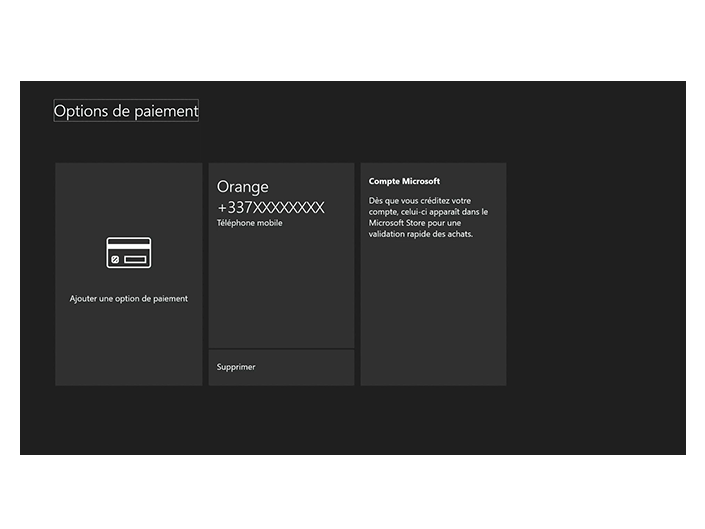Click the '+337XXXXXXXX' phone number
Screen dimensions: 705x529
point(271,208)
